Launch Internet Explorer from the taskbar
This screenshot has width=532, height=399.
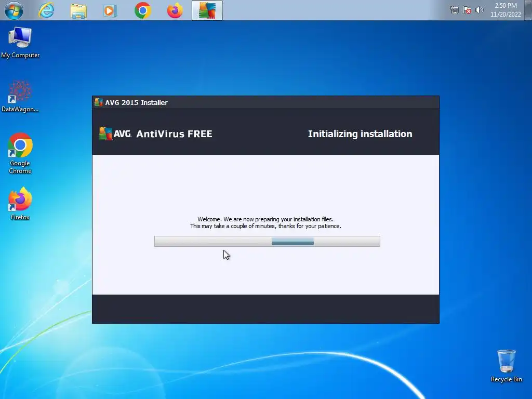(46, 10)
